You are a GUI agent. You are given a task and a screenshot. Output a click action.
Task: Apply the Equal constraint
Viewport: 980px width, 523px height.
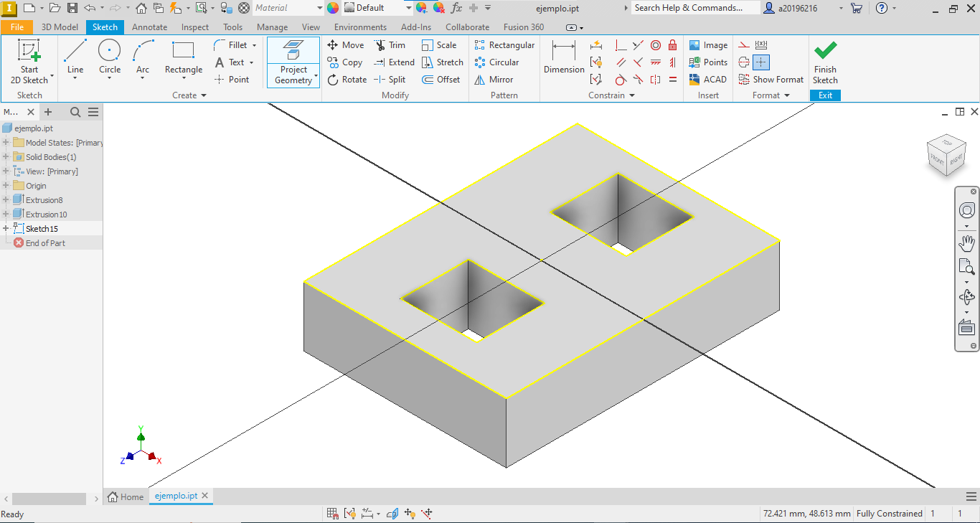click(672, 80)
